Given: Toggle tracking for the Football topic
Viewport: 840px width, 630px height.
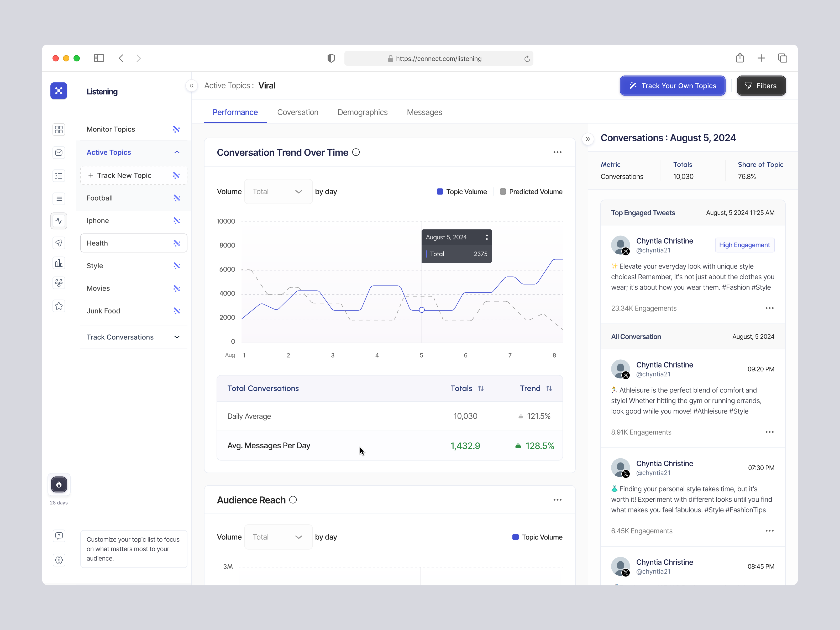Looking at the screenshot, I should pos(177,198).
